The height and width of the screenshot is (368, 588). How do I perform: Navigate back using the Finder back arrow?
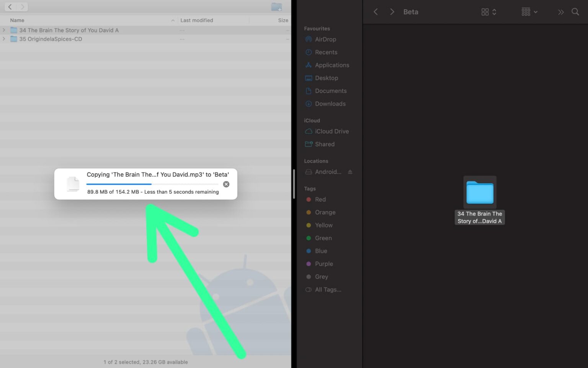[x=375, y=12]
